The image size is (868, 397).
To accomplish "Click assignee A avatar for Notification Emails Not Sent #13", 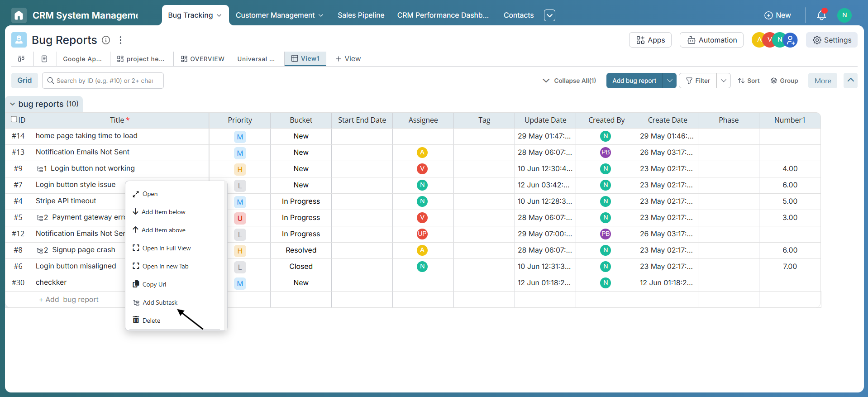I will point(422,153).
